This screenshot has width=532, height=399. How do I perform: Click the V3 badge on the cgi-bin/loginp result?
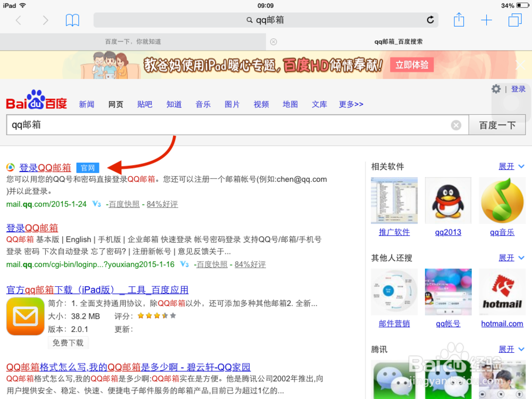(185, 264)
